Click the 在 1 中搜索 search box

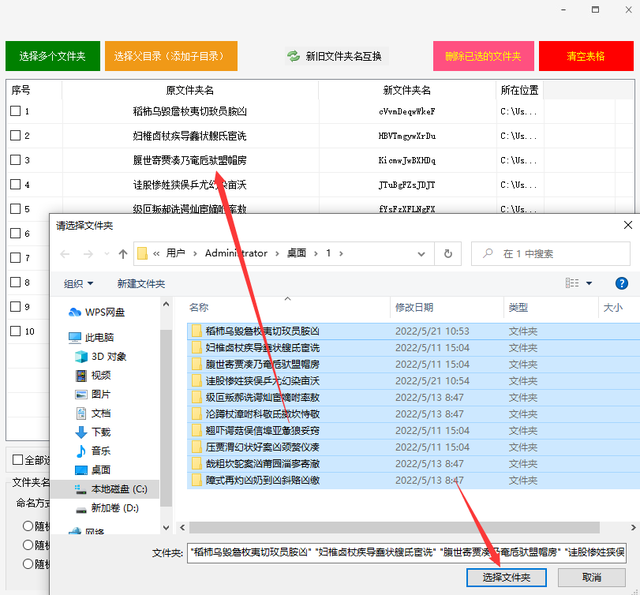point(551,254)
